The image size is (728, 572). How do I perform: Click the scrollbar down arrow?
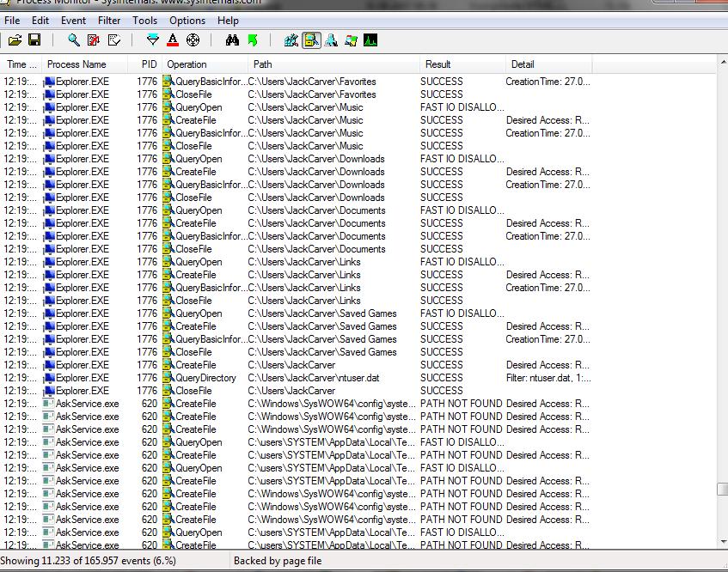[x=723, y=542]
